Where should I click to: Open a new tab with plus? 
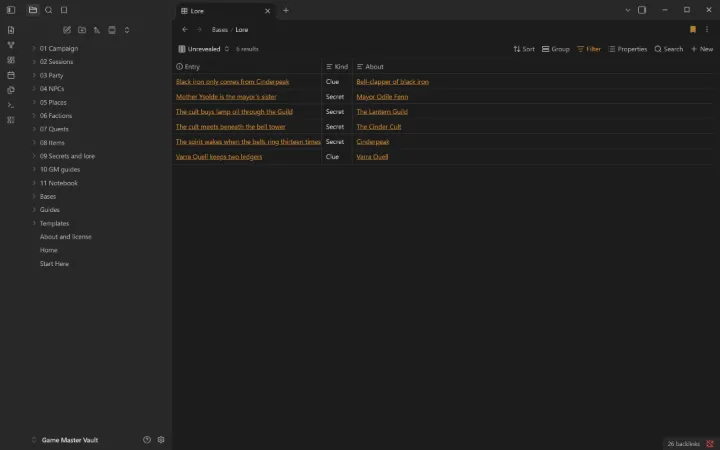[x=286, y=10]
